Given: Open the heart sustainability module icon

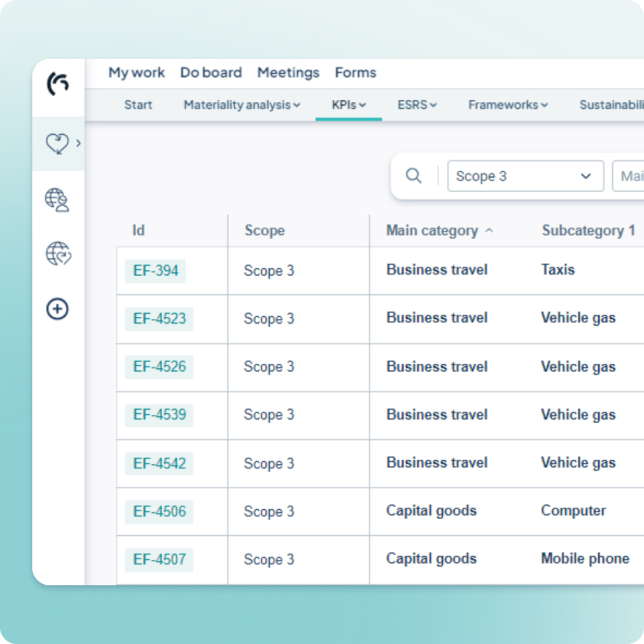Looking at the screenshot, I should [57, 143].
